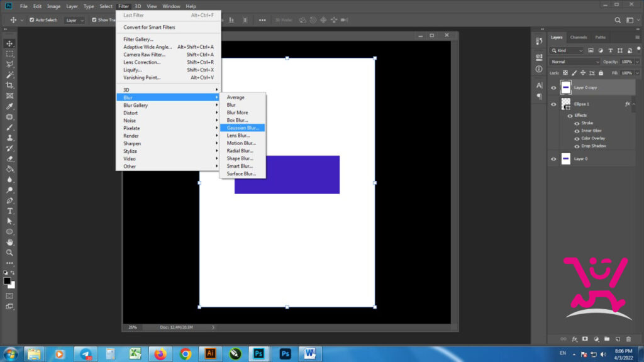This screenshot has width=644, height=362.
Task: Select the Clone Stamp tool
Action: pos(9,138)
